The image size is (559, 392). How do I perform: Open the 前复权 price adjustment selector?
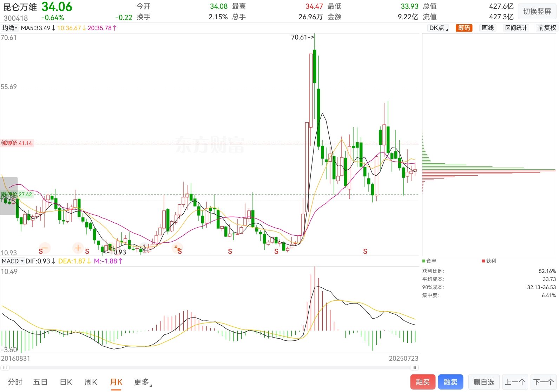coord(547,28)
